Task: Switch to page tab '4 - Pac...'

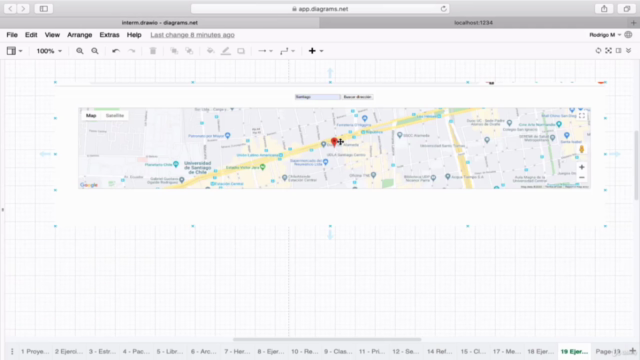Action: [x=136, y=351]
